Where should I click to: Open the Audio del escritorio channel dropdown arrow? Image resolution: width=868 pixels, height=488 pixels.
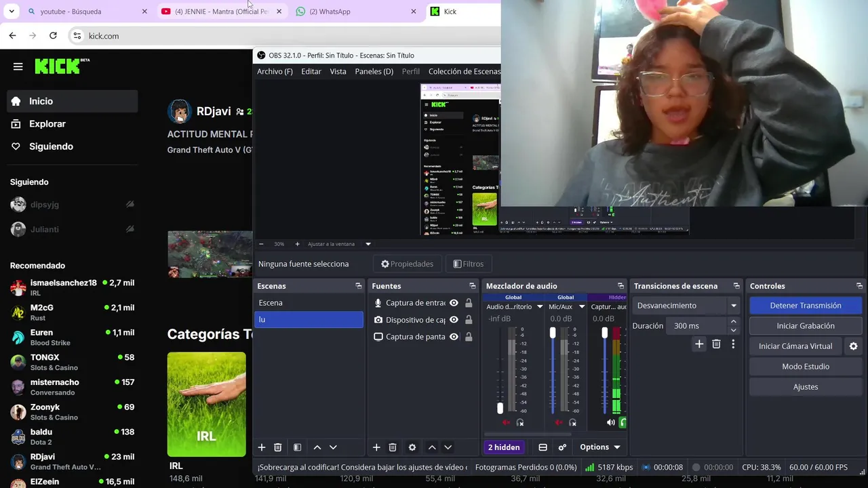coord(540,307)
